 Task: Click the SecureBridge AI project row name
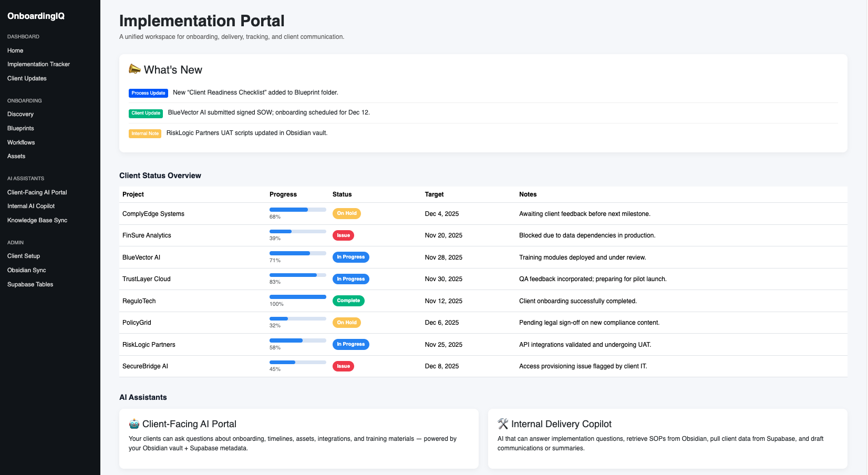pos(145,366)
